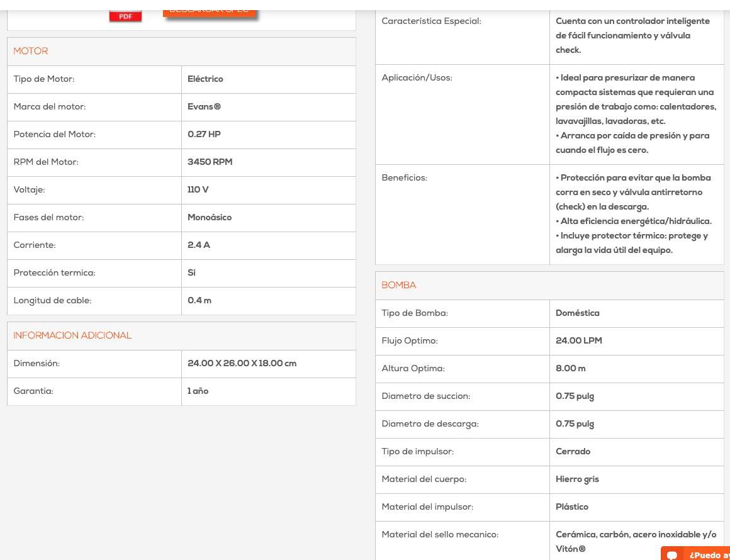
Task: Click the Hierro gris body material value
Action: click(577, 479)
